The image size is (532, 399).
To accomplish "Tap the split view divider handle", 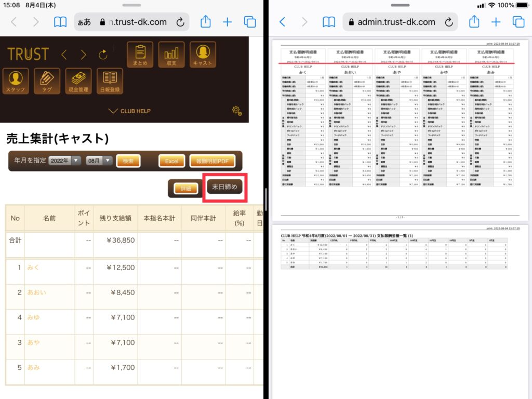I will [x=265, y=199].
